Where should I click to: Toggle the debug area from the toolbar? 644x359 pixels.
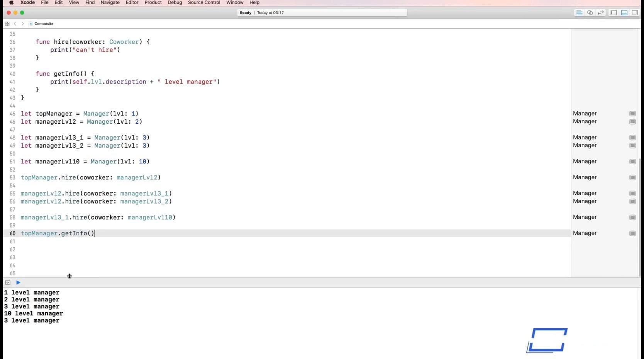(x=624, y=13)
